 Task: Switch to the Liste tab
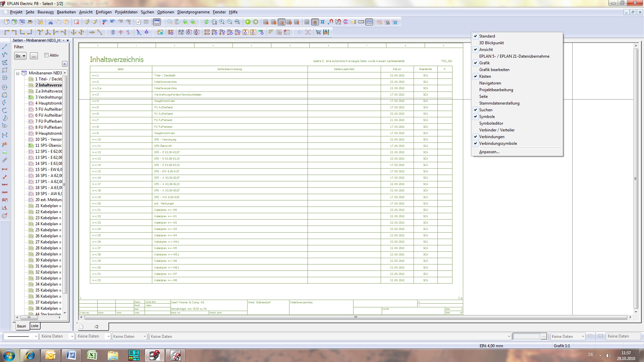[x=35, y=326]
